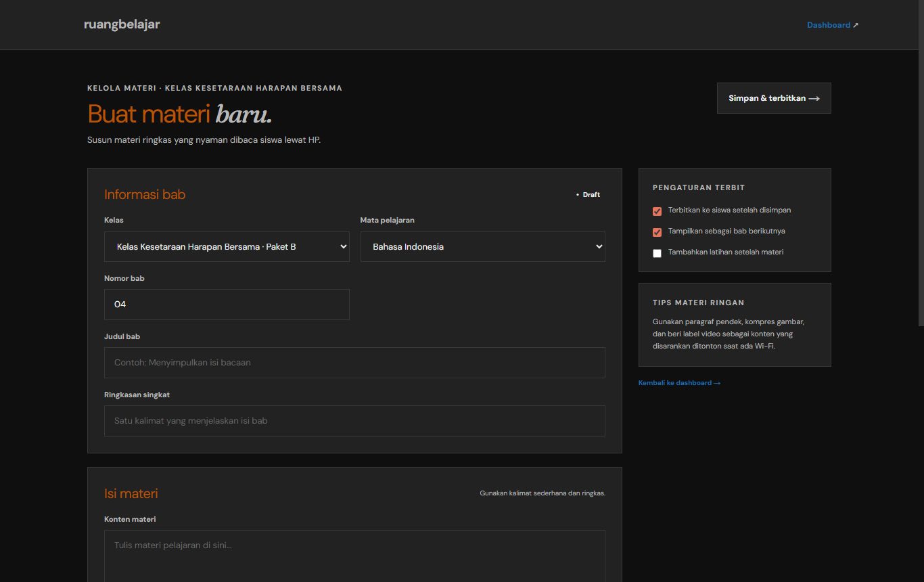Click the Tips Materi Ringan title
Screen dimensions: 924x582
pos(698,303)
